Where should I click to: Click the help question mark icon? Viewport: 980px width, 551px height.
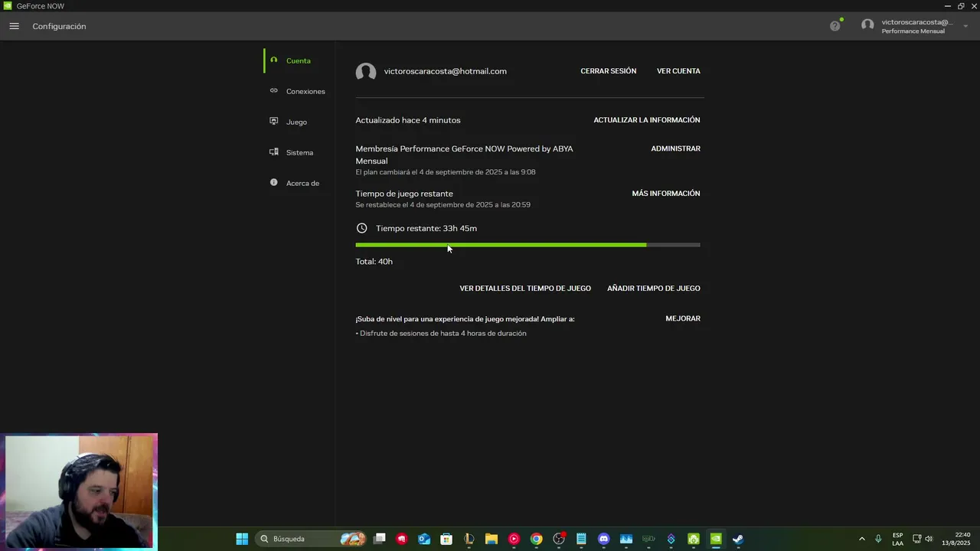coord(835,26)
